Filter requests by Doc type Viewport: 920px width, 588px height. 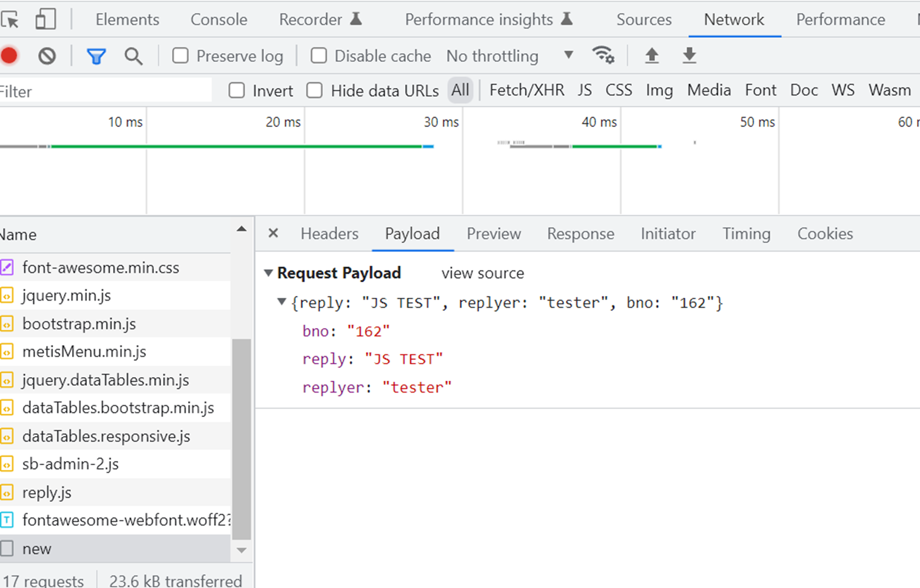(804, 90)
